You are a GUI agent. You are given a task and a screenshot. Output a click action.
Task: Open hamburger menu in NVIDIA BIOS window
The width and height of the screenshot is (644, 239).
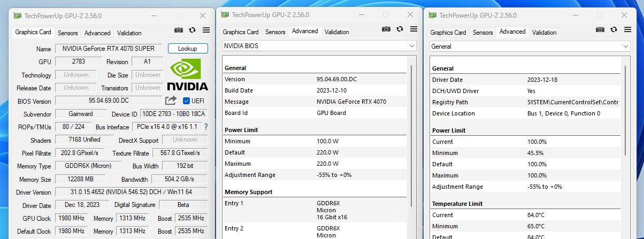point(413,29)
